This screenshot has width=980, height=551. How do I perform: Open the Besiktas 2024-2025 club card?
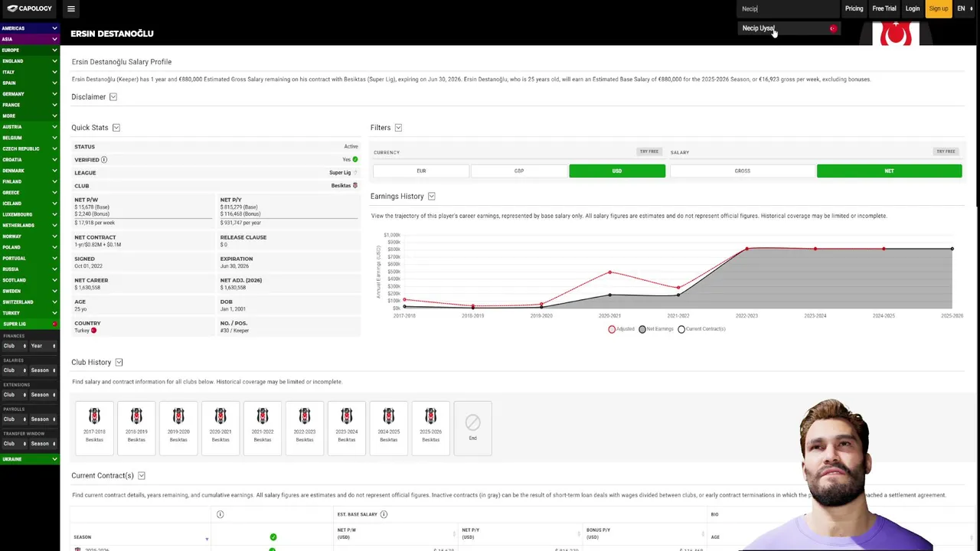tap(389, 428)
